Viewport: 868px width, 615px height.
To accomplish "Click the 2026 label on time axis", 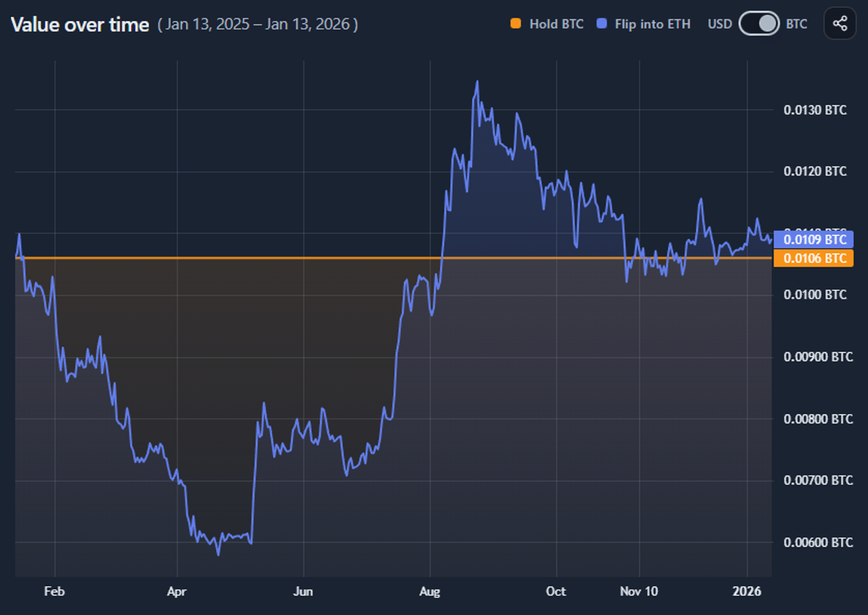I will (x=747, y=591).
